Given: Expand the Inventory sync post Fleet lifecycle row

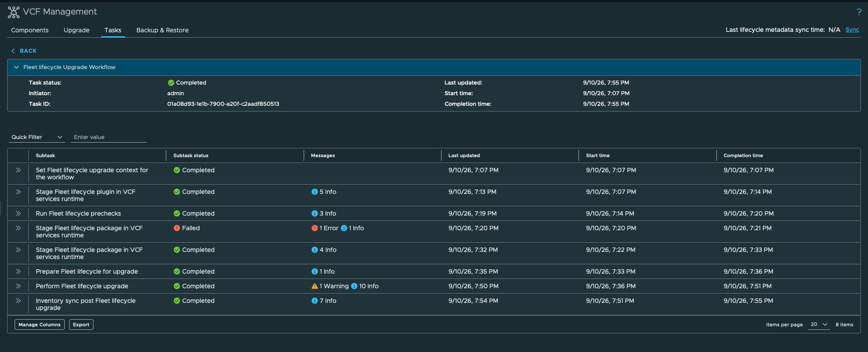Looking at the screenshot, I should [18, 301].
